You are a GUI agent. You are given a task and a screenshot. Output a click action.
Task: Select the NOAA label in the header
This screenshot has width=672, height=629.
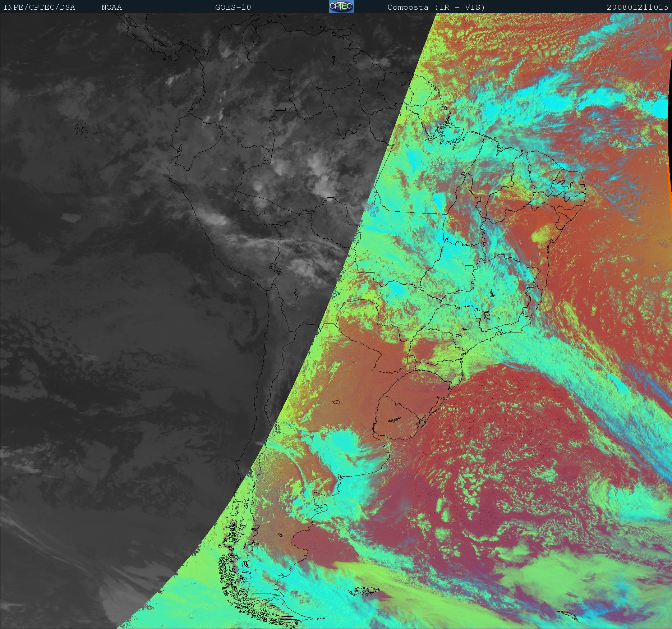tap(111, 7)
